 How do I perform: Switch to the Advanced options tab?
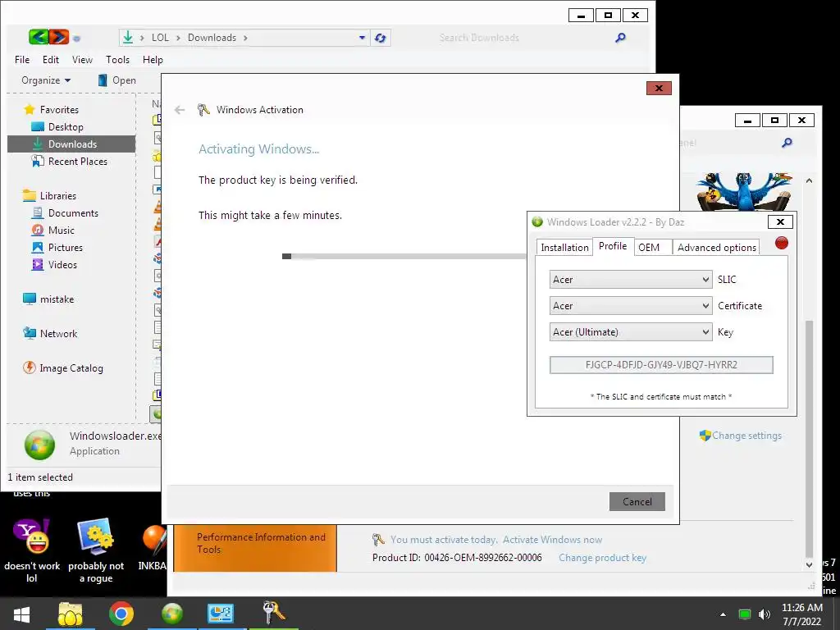pos(716,248)
